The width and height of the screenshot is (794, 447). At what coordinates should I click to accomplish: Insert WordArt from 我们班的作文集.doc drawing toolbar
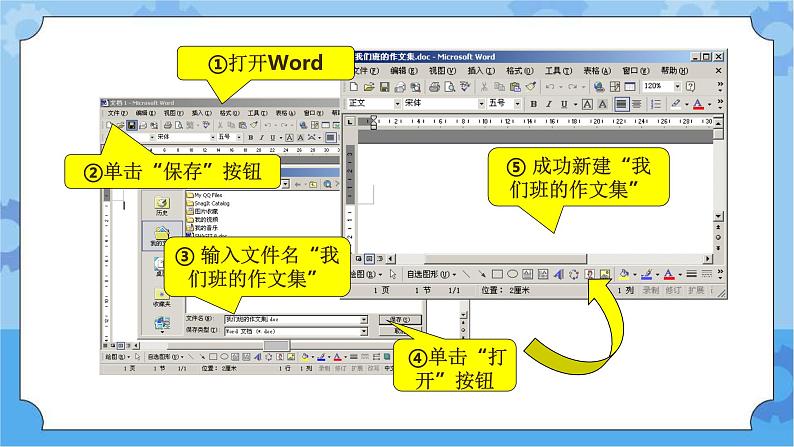coord(559,274)
